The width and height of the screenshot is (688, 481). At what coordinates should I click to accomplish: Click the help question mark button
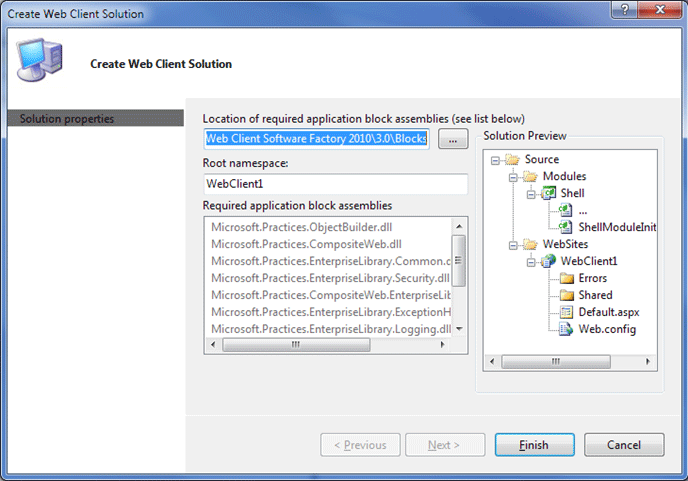624,9
